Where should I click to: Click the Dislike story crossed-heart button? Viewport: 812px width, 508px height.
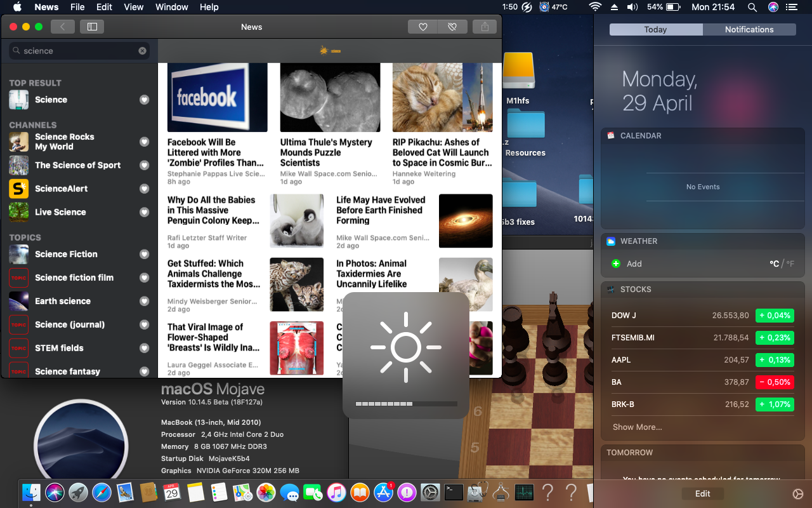click(x=452, y=27)
